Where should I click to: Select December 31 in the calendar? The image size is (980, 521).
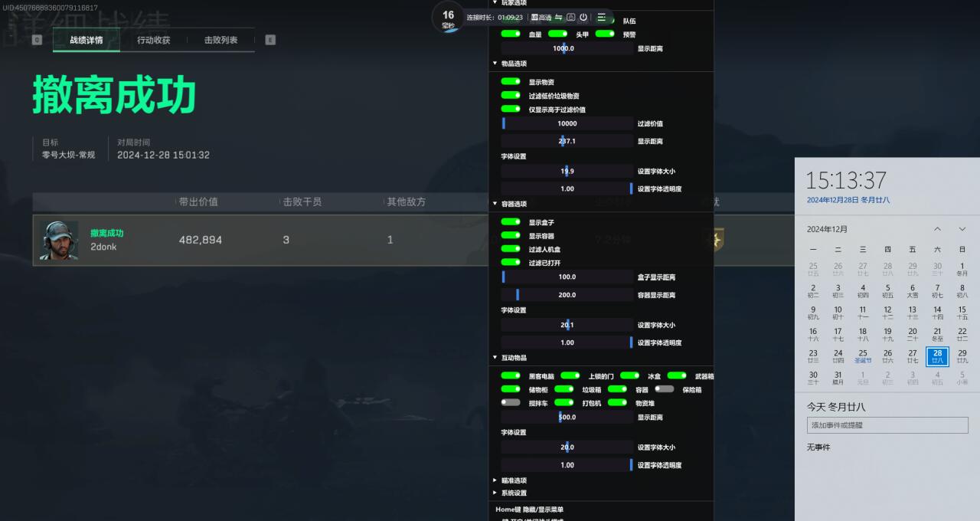[838, 378]
